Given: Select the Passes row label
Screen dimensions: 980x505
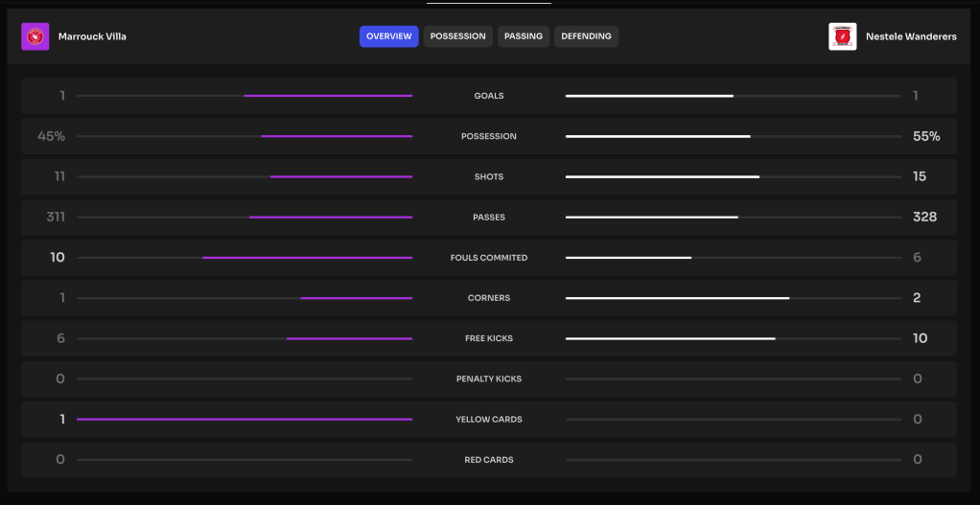Looking at the screenshot, I should pyautogui.click(x=489, y=218).
